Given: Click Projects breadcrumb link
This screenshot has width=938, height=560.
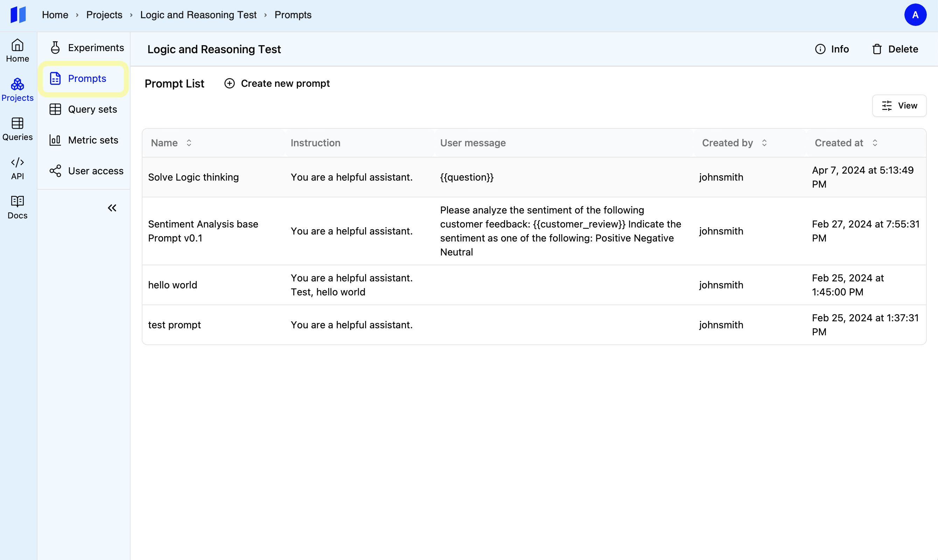Looking at the screenshot, I should tap(104, 15).
